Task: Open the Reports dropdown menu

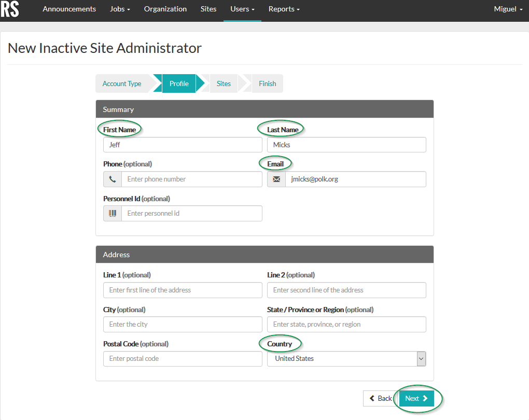Action: 284,9
